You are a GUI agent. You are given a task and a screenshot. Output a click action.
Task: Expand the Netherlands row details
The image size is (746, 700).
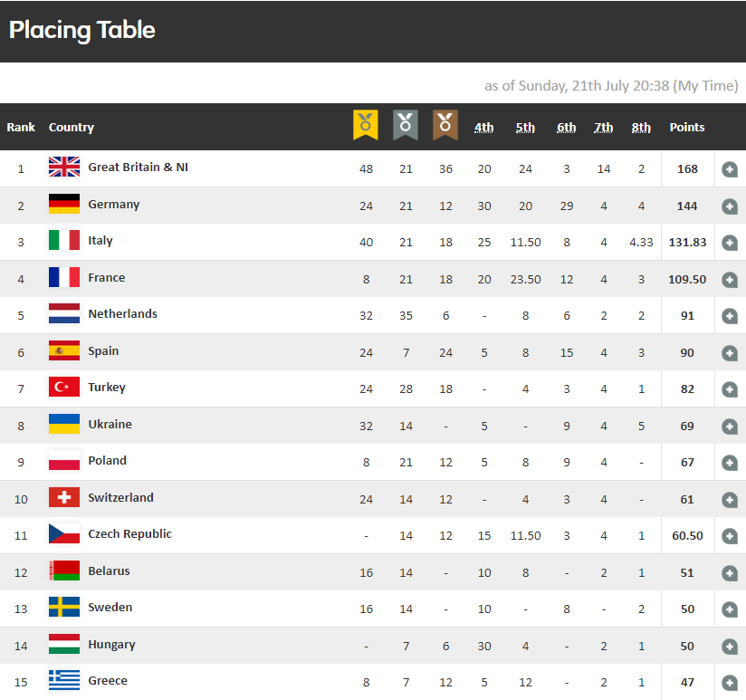(x=730, y=316)
